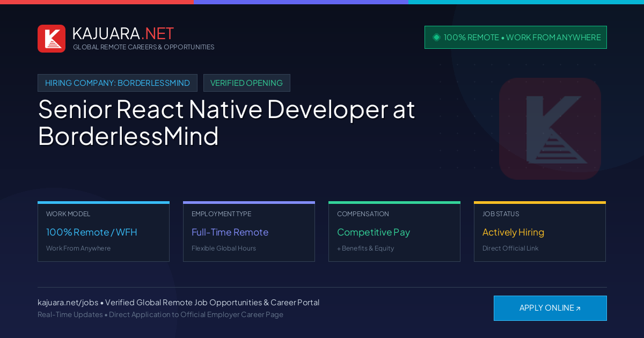This screenshot has width=644, height=338.
Task: Click the Senior React Native Developer headline
Action: pyautogui.click(x=226, y=123)
